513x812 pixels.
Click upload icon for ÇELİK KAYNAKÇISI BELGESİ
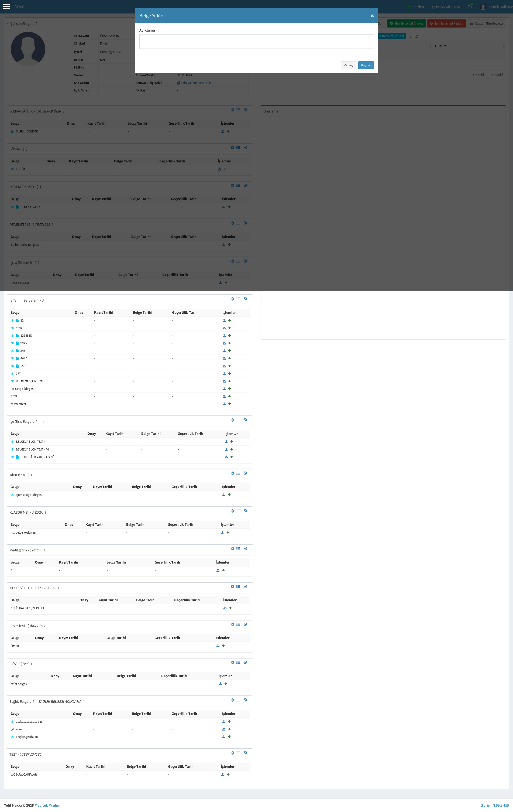(225, 608)
